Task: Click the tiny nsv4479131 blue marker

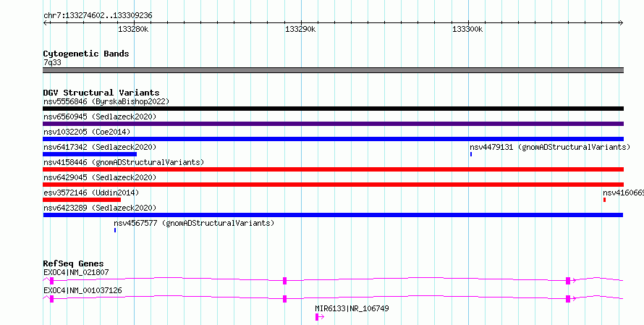Action: [471, 154]
